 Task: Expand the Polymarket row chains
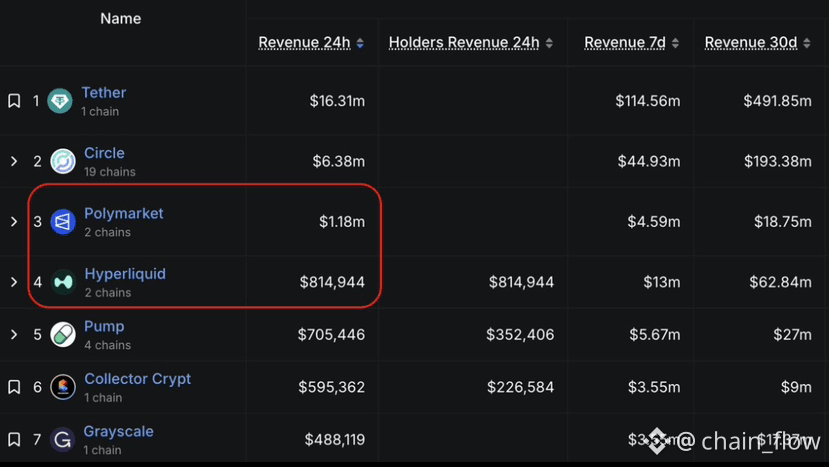14,222
